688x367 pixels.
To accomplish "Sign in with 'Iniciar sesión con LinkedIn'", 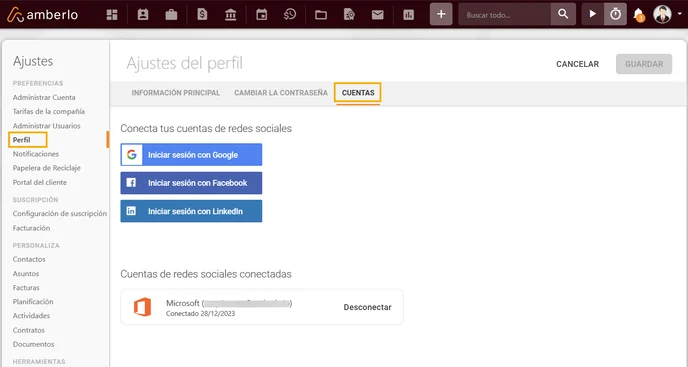I will pyautogui.click(x=191, y=211).
